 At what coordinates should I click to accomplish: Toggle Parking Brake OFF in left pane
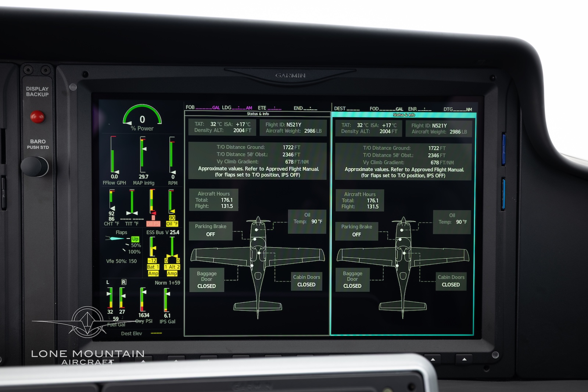(x=211, y=230)
